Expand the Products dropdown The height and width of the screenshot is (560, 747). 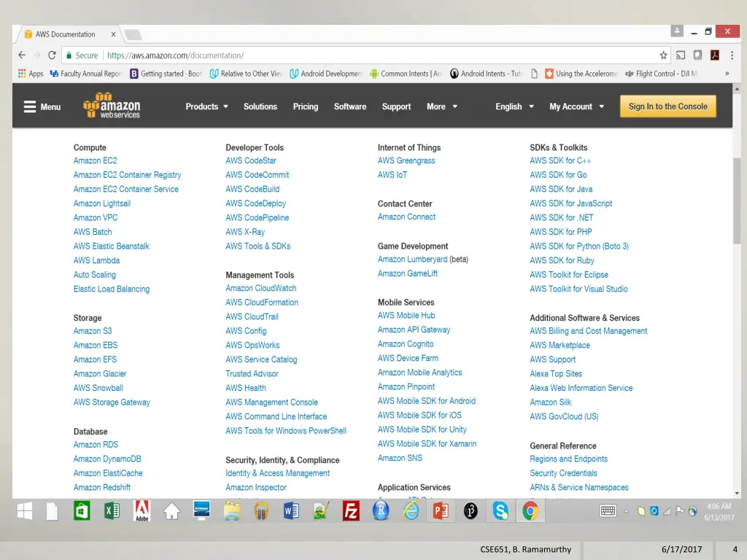(206, 106)
